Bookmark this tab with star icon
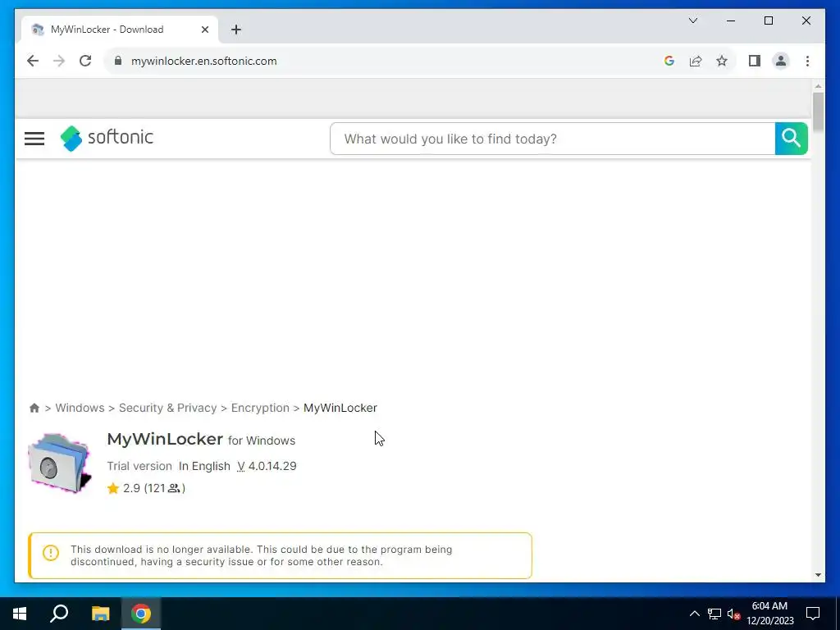This screenshot has width=840, height=630. pyautogui.click(x=722, y=61)
